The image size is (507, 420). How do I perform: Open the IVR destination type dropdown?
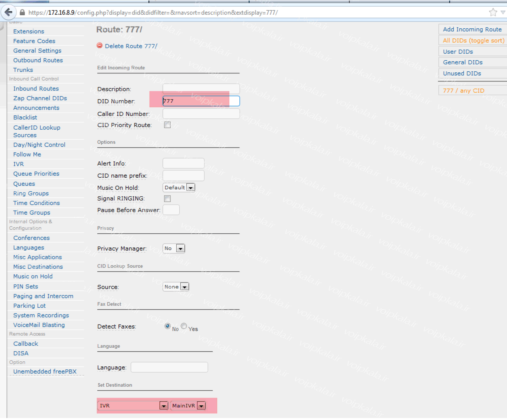tap(133, 406)
